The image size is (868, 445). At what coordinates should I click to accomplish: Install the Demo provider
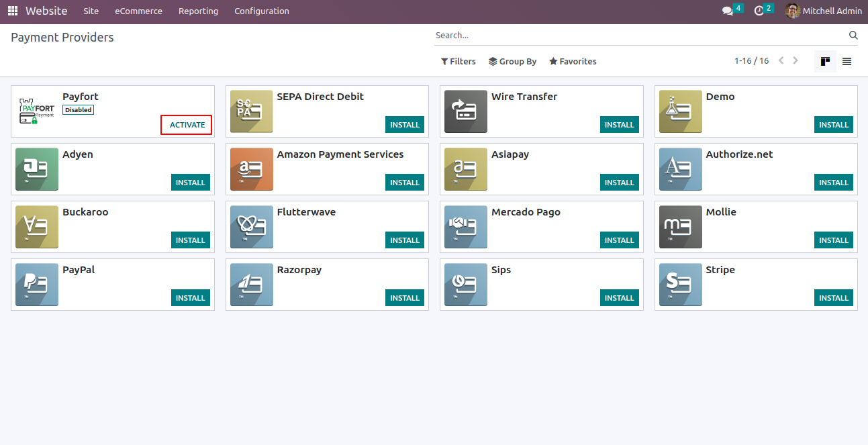point(834,125)
